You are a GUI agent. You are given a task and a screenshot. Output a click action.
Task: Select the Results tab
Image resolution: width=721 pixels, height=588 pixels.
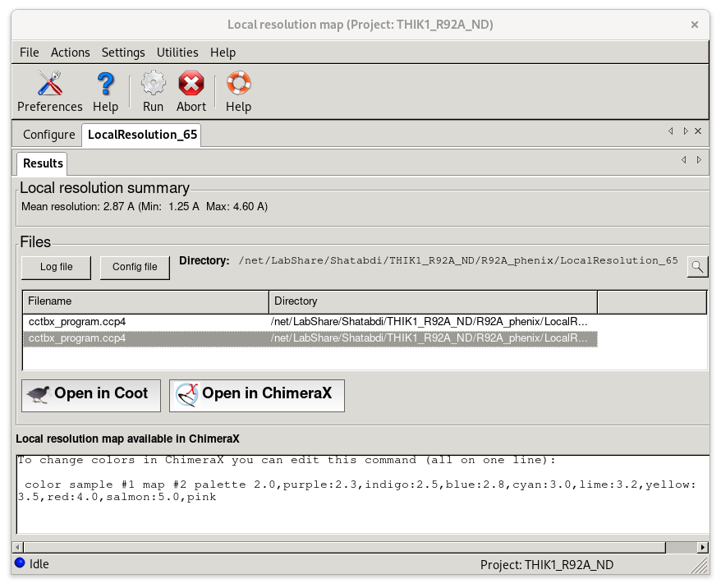point(43,163)
